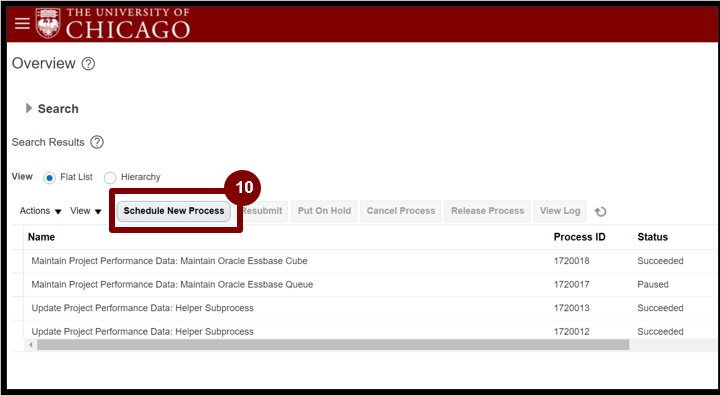The width and height of the screenshot is (720, 395).
Task: Click the Schedule New Process button
Action: [x=174, y=211]
